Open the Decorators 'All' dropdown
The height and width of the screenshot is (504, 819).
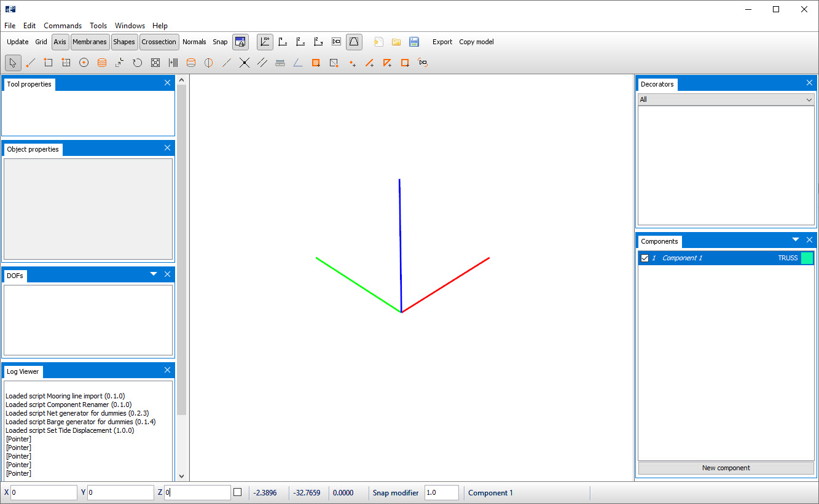726,99
